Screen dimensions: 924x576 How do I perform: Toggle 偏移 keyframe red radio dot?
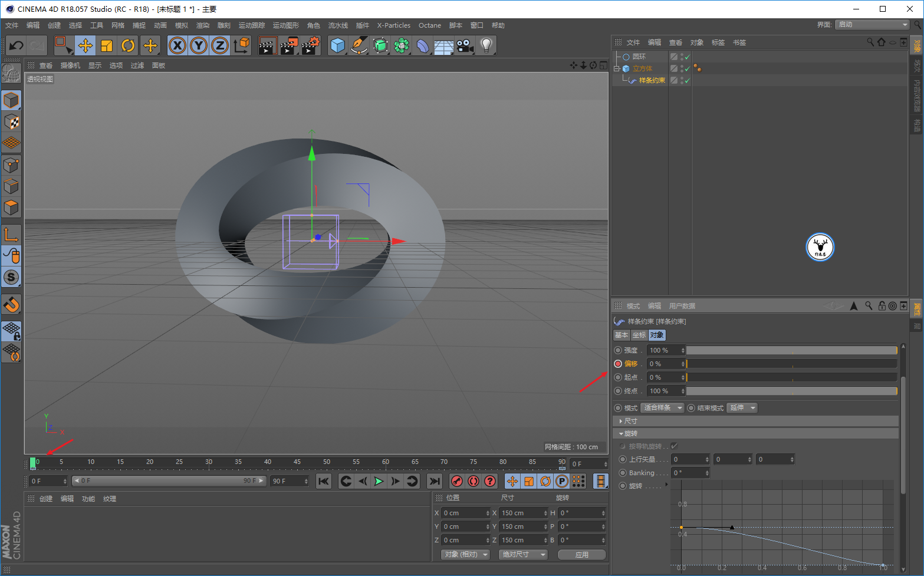[618, 364]
